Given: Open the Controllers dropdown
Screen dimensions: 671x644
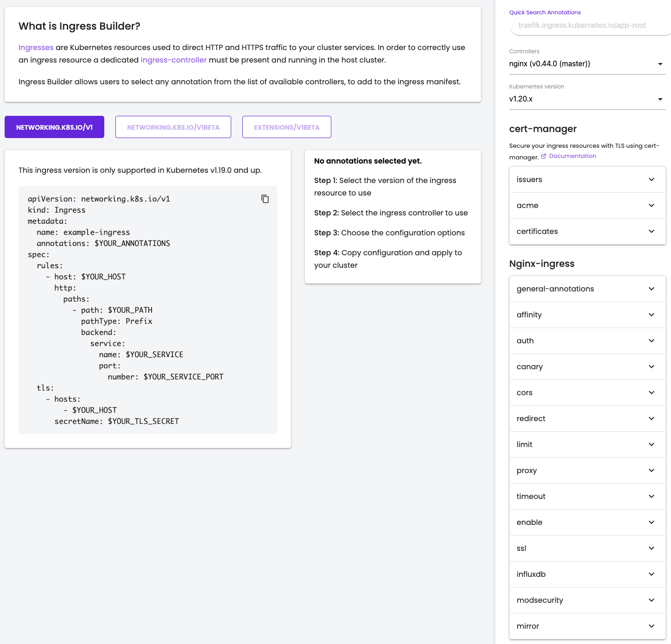Looking at the screenshot, I should pos(587,64).
